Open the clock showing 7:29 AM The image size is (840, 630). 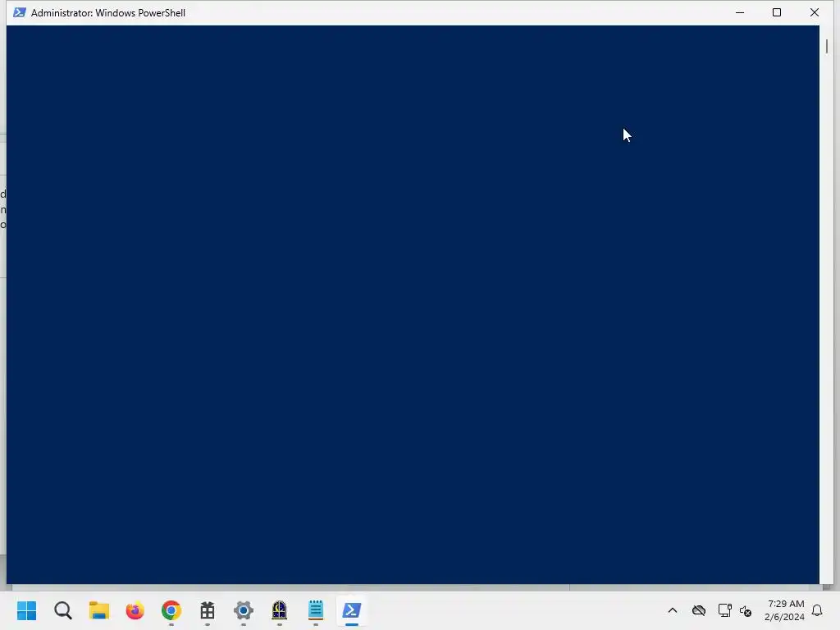784,610
